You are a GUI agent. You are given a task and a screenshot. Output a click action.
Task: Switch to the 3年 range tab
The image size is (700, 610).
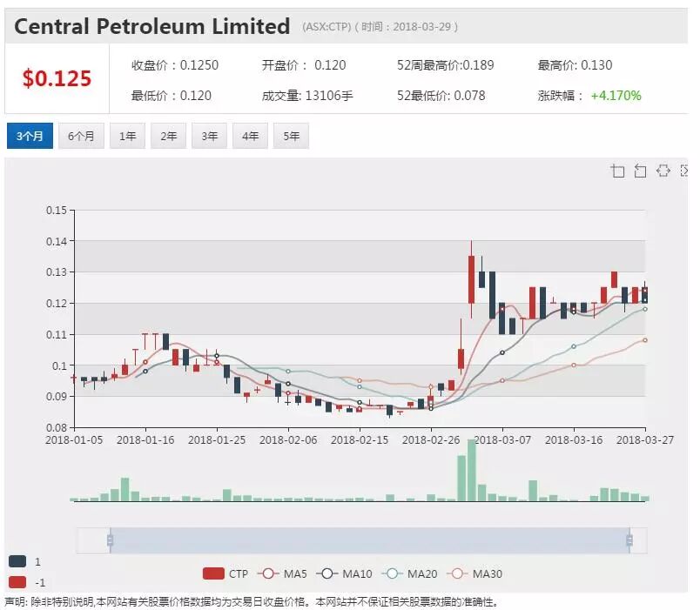[209, 136]
